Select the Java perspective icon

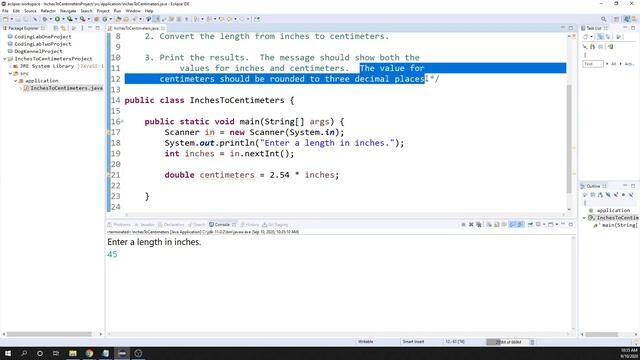[x=627, y=19]
